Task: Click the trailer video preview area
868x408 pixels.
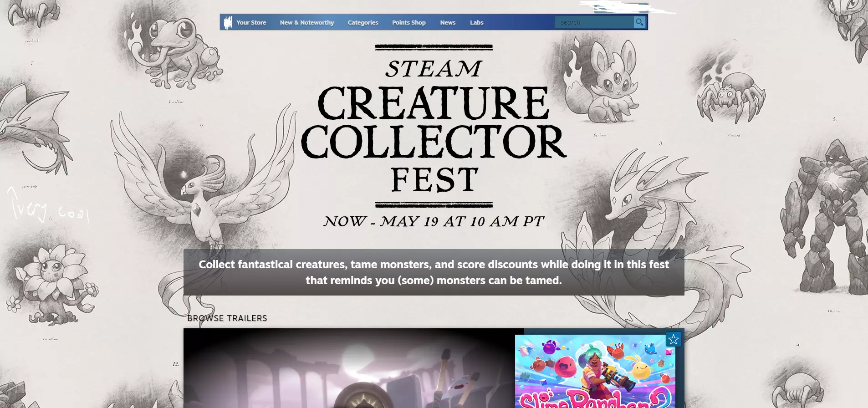Action: pos(354,368)
